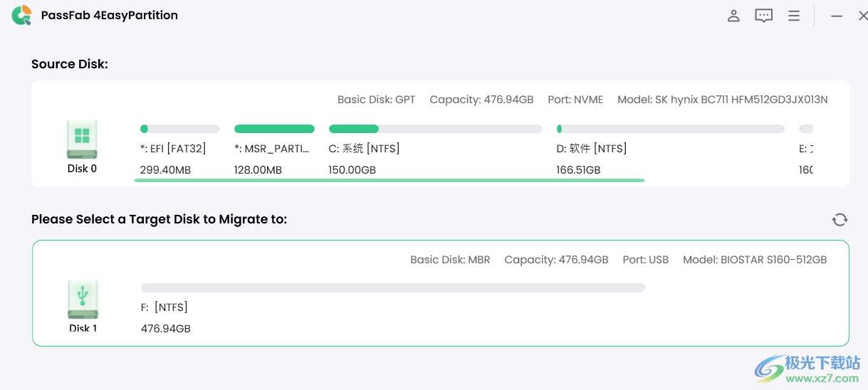Click the 150.00GB size value
868x390 pixels.
(352, 170)
